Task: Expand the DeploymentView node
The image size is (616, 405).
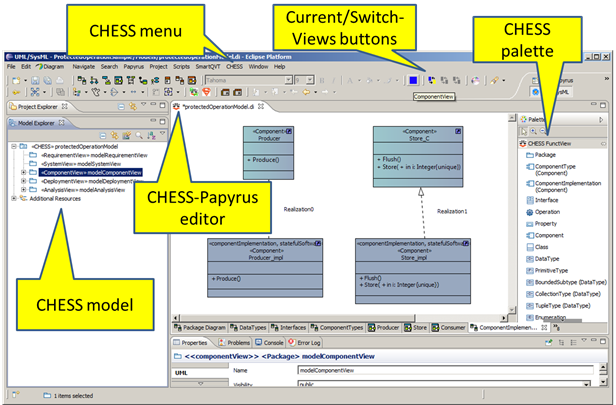Action: (23, 181)
